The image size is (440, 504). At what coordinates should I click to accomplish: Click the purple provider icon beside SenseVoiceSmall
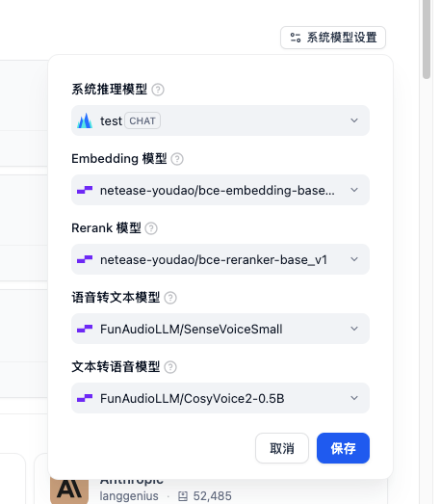click(x=85, y=329)
